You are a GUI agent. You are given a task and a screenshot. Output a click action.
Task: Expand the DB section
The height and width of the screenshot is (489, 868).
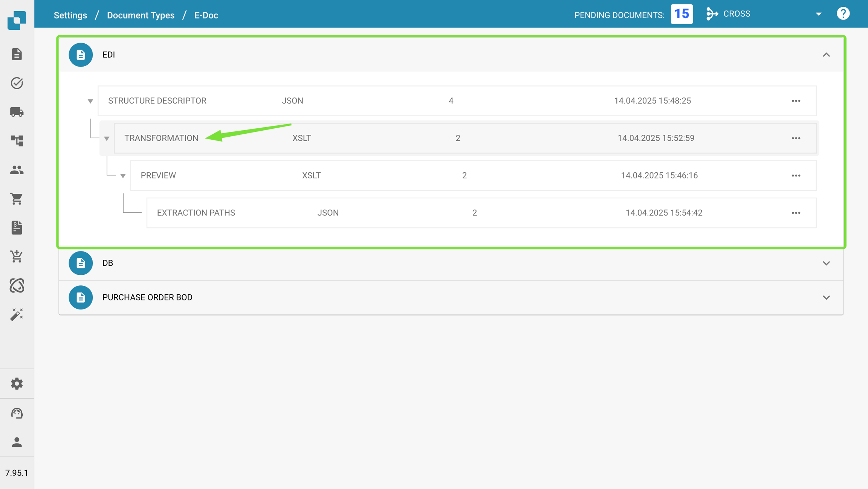coord(826,263)
